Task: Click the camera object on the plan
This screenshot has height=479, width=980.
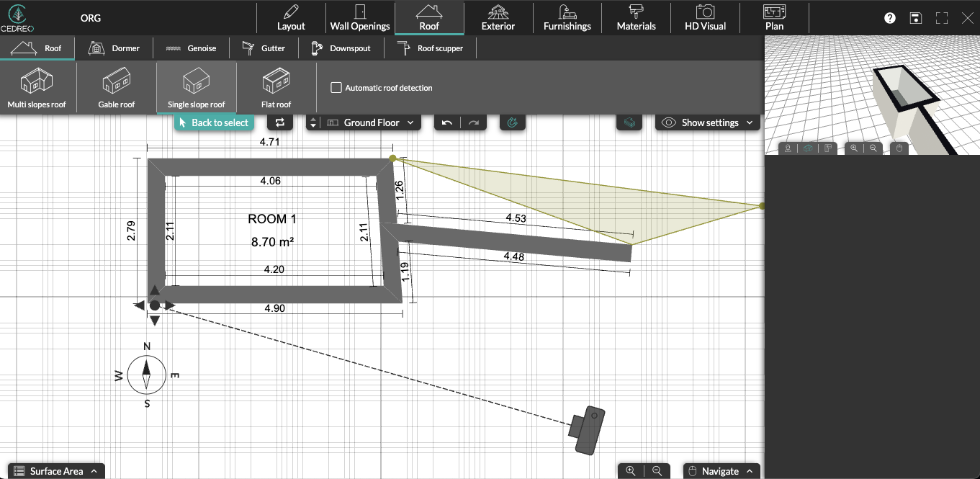Action: pos(588,431)
